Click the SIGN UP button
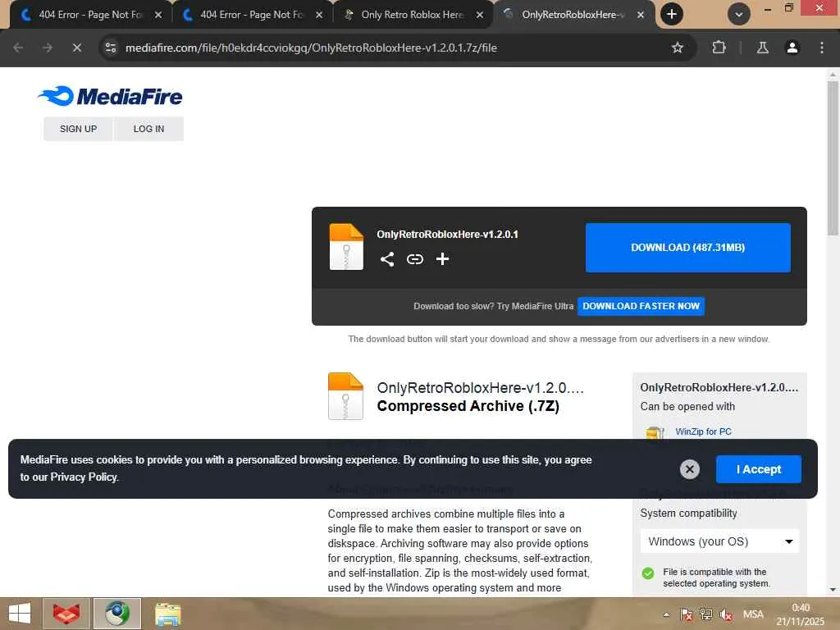 coord(78,129)
